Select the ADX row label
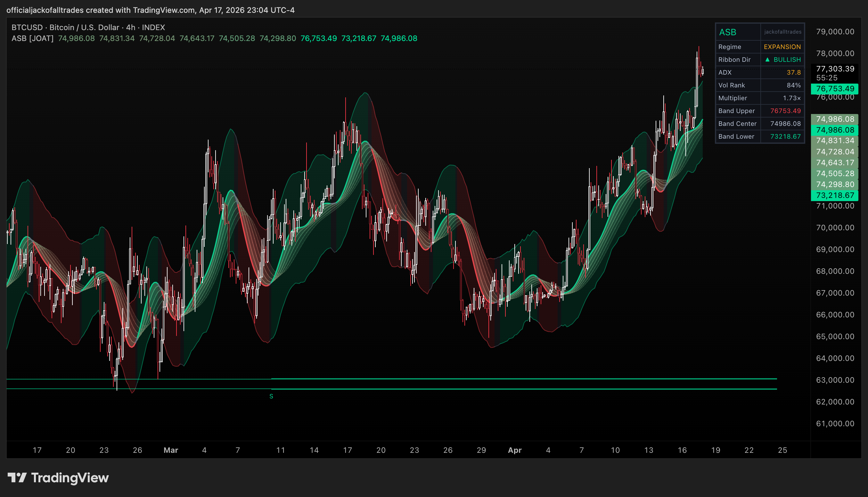Image resolution: width=868 pixels, height=497 pixels. coord(725,72)
